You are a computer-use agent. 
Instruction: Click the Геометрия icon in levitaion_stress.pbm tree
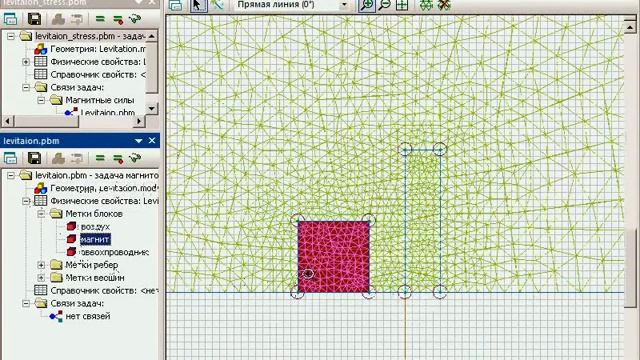pos(40,49)
